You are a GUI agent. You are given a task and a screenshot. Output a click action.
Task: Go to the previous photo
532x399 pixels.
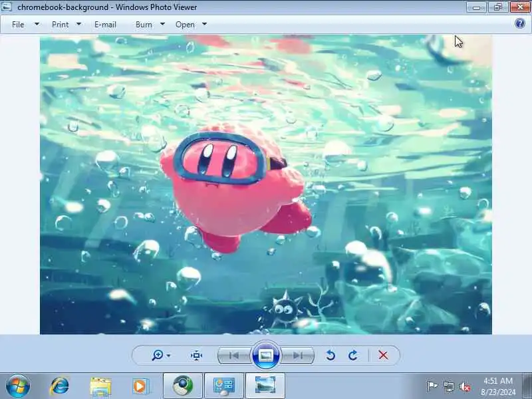click(235, 355)
